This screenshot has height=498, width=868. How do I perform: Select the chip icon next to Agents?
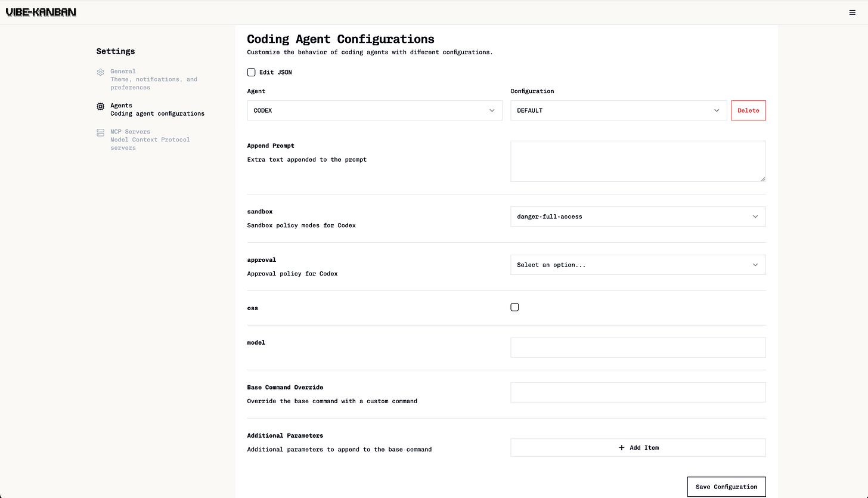pos(100,106)
